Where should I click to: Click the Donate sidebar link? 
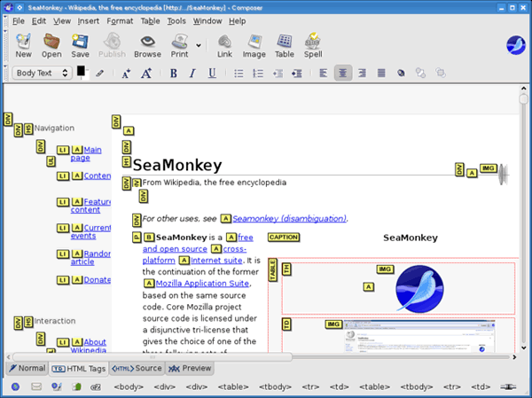[x=98, y=280]
